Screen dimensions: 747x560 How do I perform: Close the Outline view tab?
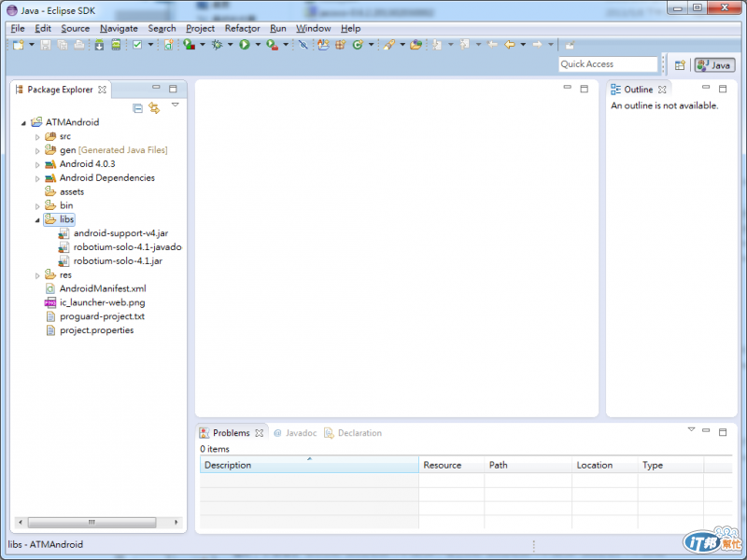tap(662, 90)
